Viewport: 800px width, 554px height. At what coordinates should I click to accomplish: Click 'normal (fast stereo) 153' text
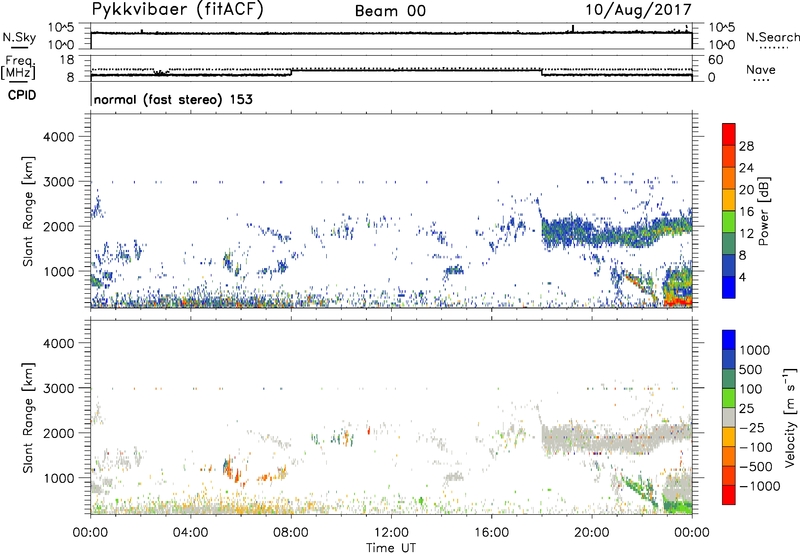pos(173,99)
